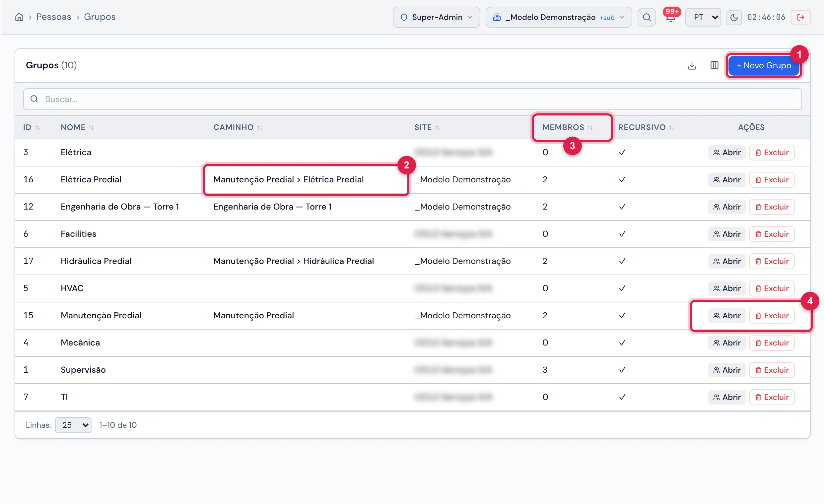Viewport: 824px width, 504px height.
Task: Open PT language dropdown
Action: click(703, 17)
